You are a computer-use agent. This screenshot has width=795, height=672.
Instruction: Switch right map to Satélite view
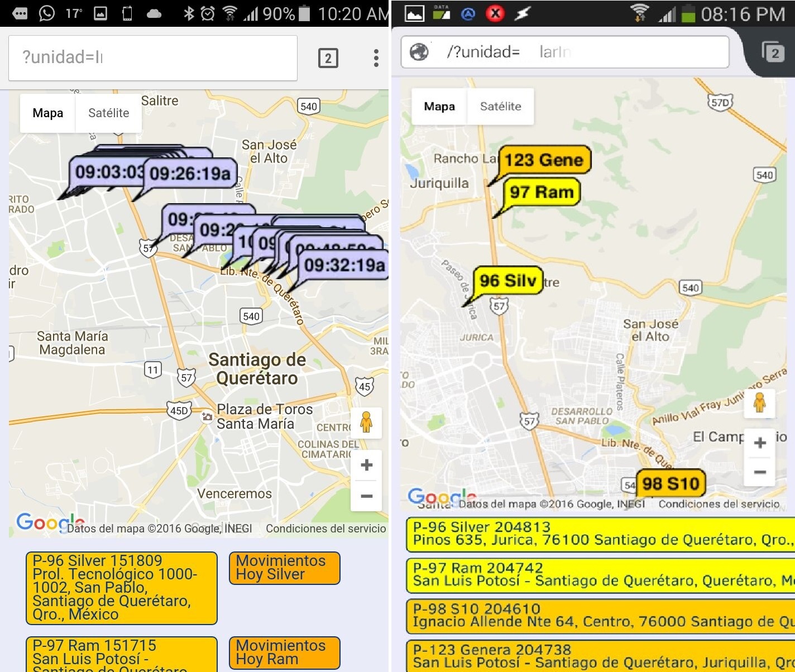[x=500, y=107]
